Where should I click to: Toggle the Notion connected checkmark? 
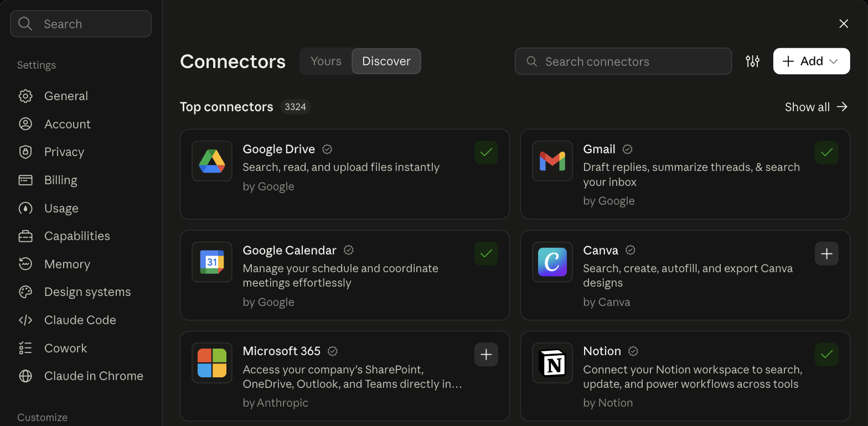826,355
